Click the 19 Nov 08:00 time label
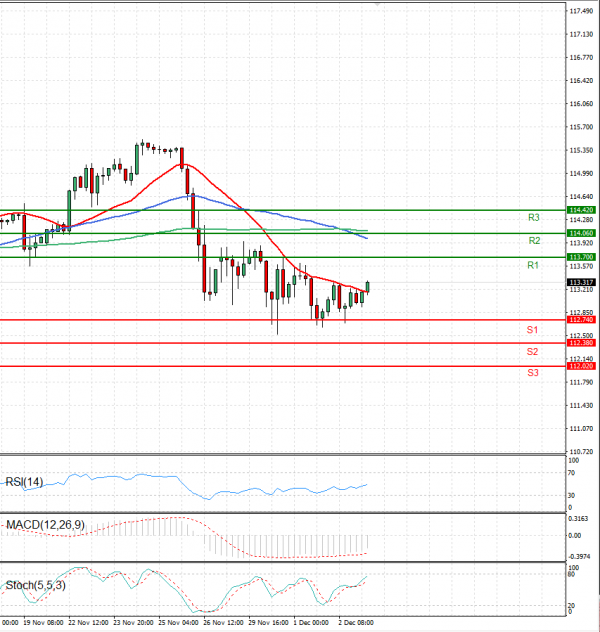This screenshot has height=632, width=600. (x=43, y=623)
